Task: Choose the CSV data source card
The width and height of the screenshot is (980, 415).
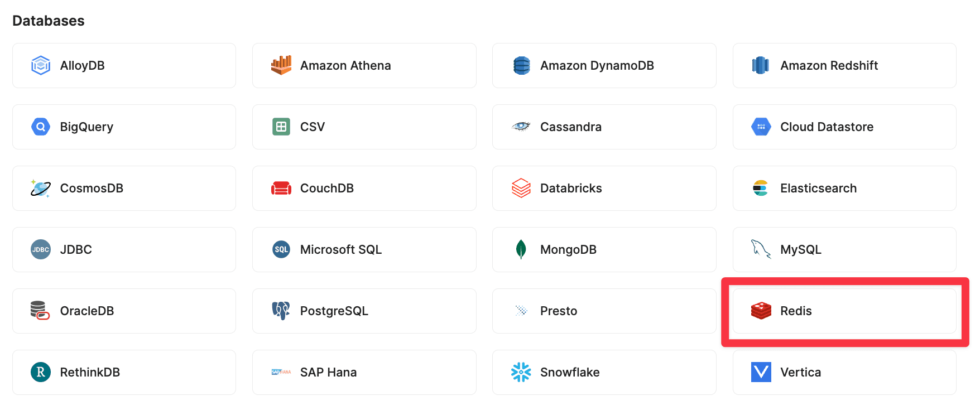Action: point(364,127)
